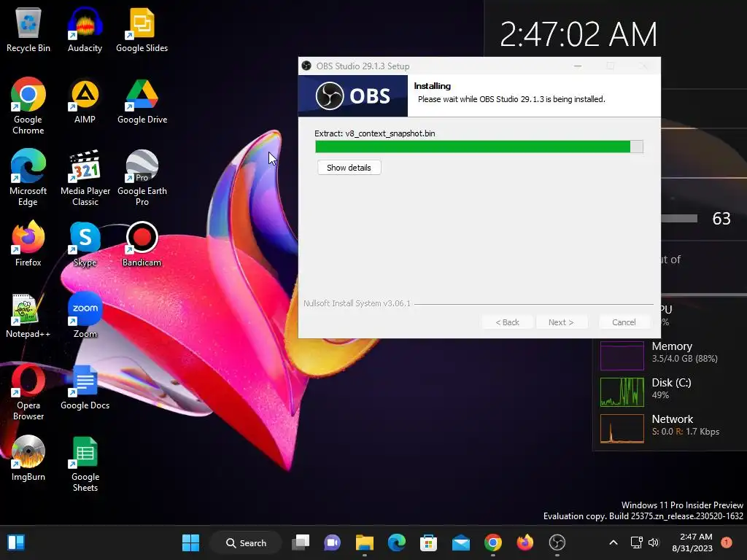Select the AIMP desktop shortcut
Viewport: 747px width, 560px height.
[85, 101]
